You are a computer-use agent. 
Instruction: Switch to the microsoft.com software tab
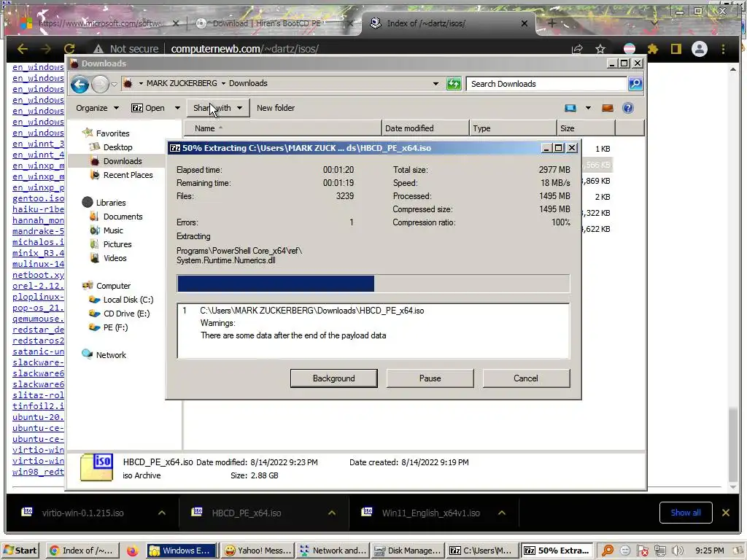(x=100, y=23)
